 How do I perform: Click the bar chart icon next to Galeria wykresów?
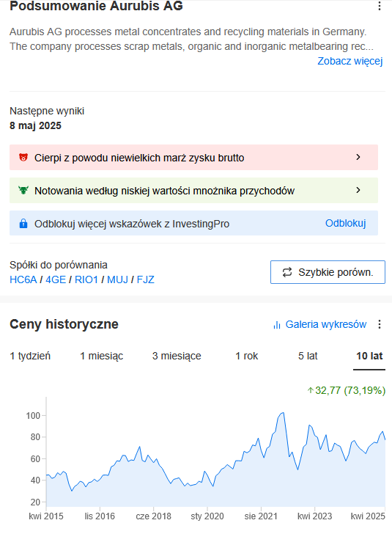click(x=277, y=325)
